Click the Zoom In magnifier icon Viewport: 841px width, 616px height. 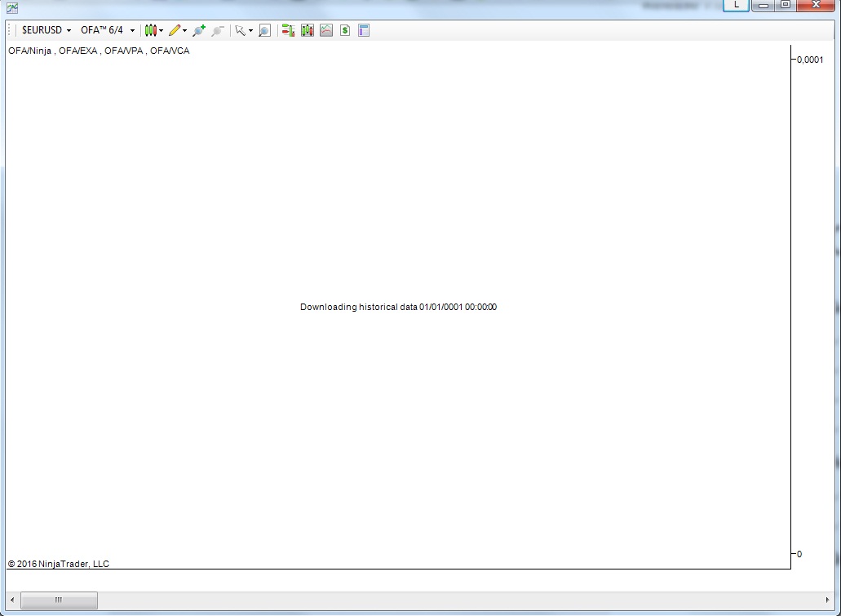[198, 30]
